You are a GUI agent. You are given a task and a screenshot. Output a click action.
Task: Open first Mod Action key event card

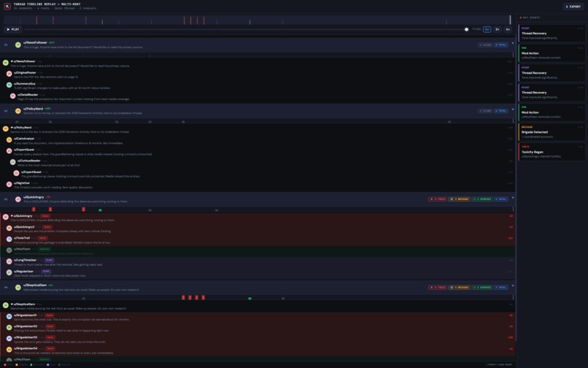pyautogui.click(x=552, y=53)
